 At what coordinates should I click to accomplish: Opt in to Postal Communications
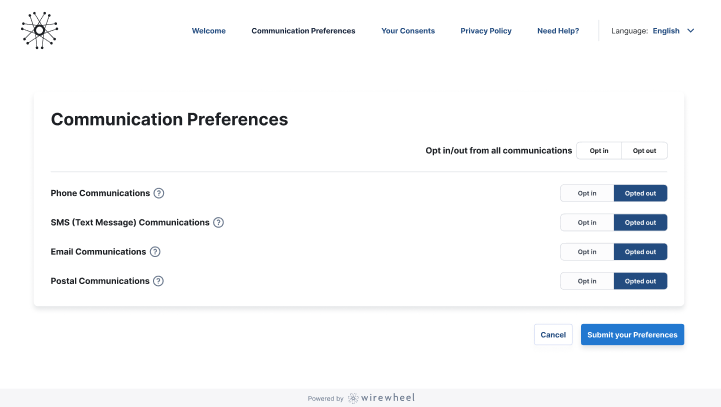point(587,281)
